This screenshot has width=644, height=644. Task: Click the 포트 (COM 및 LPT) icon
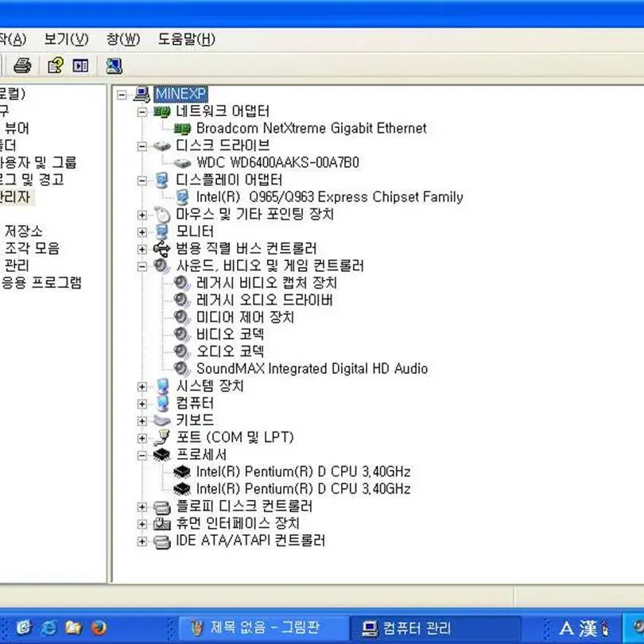pos(161,438)
